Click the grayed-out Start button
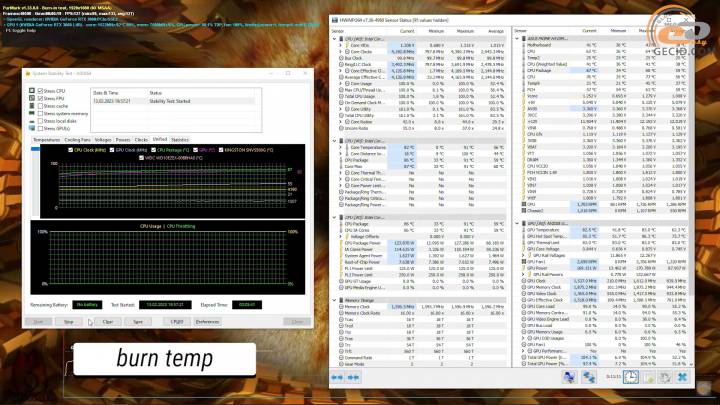 (x=38, y=321)
